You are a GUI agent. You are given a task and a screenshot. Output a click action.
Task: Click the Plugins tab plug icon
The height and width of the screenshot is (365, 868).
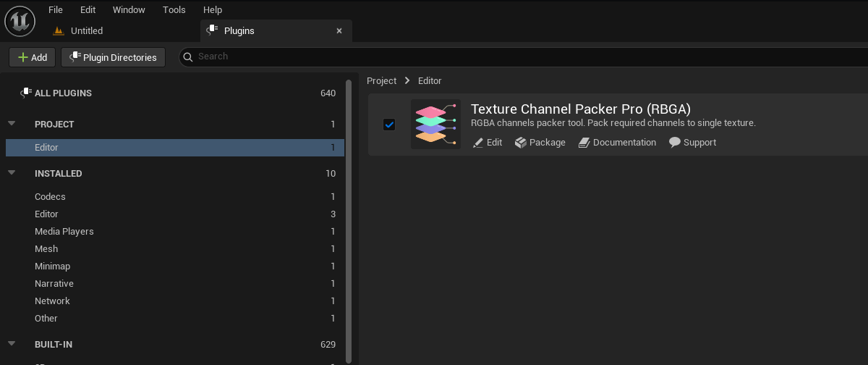[x=213, y=30]
